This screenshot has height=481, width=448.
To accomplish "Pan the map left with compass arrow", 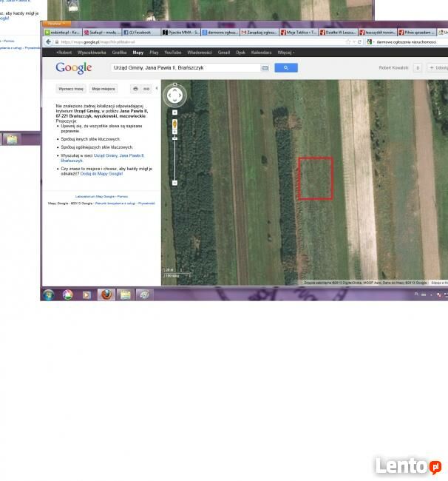I will pos(169,95).
